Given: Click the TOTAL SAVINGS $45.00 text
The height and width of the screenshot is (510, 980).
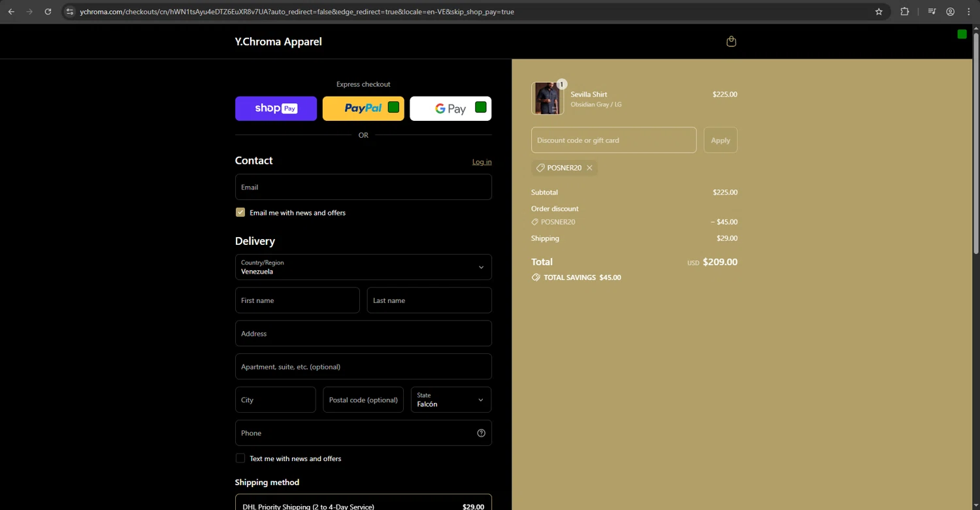Looking at the screenshot, I should pos(582,278).
